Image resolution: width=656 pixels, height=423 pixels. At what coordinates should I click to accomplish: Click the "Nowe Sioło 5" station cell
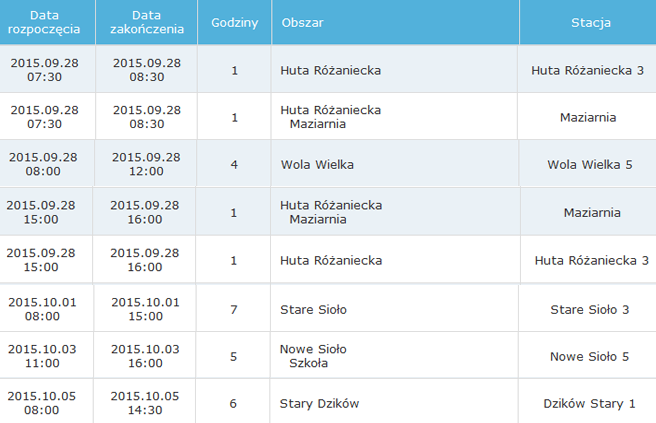click(590, 356)
